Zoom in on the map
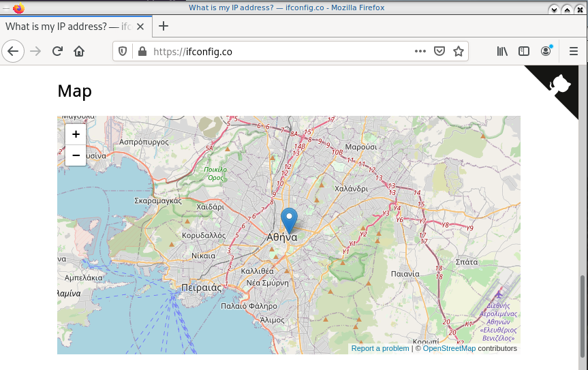The image size is (588, 370). tap(76, 135)
